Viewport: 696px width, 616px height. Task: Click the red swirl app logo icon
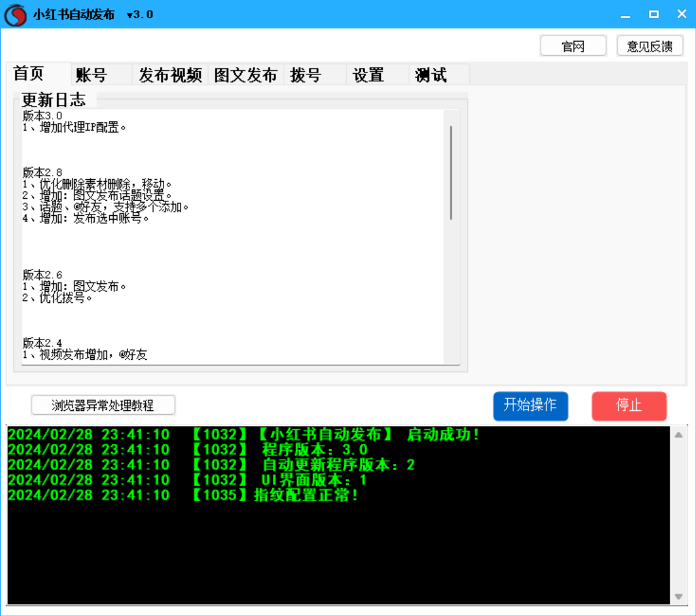(16, 15)
